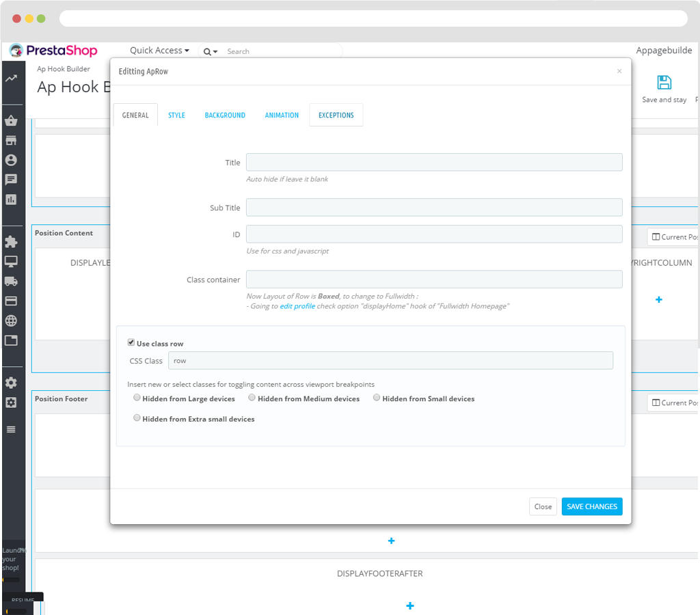This screenshot has width=700, height=615.
Task: Open Customers person icon in sidebar
Action: tap(11, 161)
